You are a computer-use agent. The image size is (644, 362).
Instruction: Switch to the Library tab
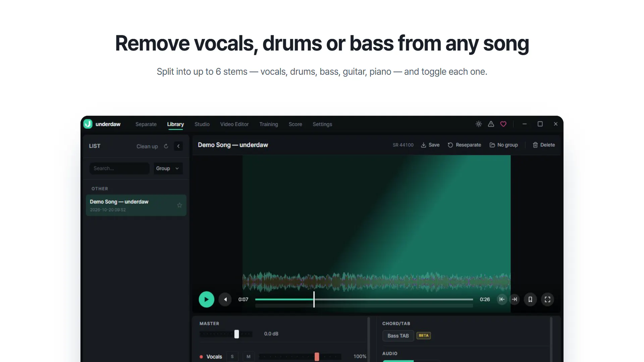(175, 124)
